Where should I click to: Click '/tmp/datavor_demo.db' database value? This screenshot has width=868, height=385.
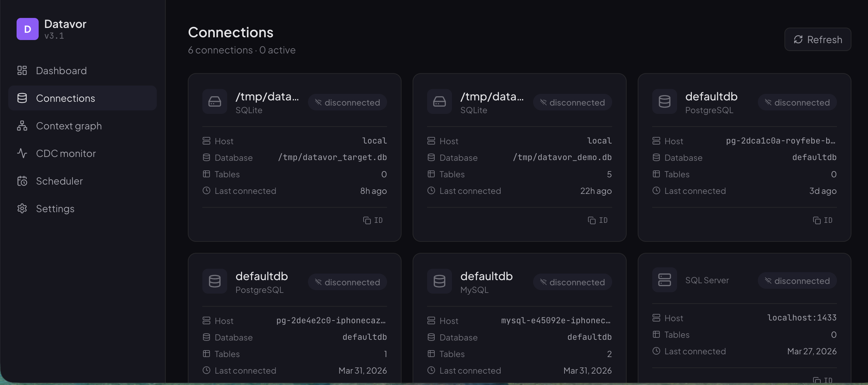click(x=562, y=157)
